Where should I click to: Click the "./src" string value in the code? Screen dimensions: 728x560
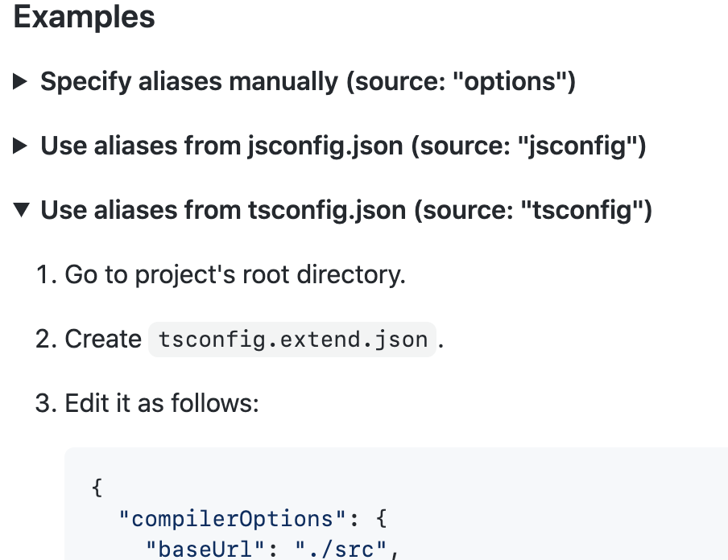(340, 550)
